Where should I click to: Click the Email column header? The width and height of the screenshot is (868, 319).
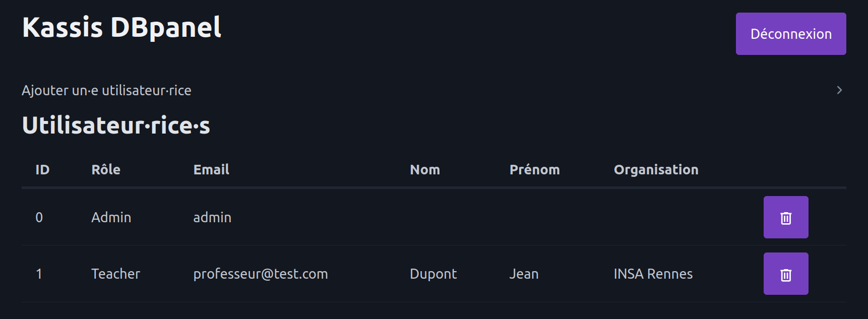(x=211, y=170)
